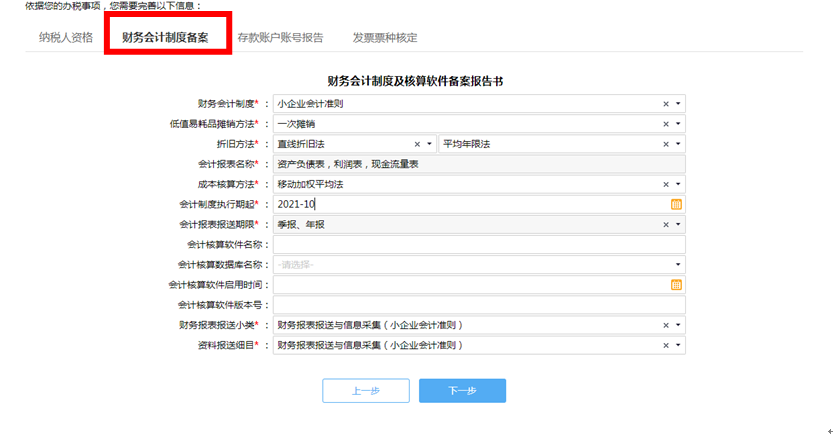Expand the 财务会计制度 dropdown arrow
The width and height of the screenshot is (833, 436).
[x=678, y=104]
